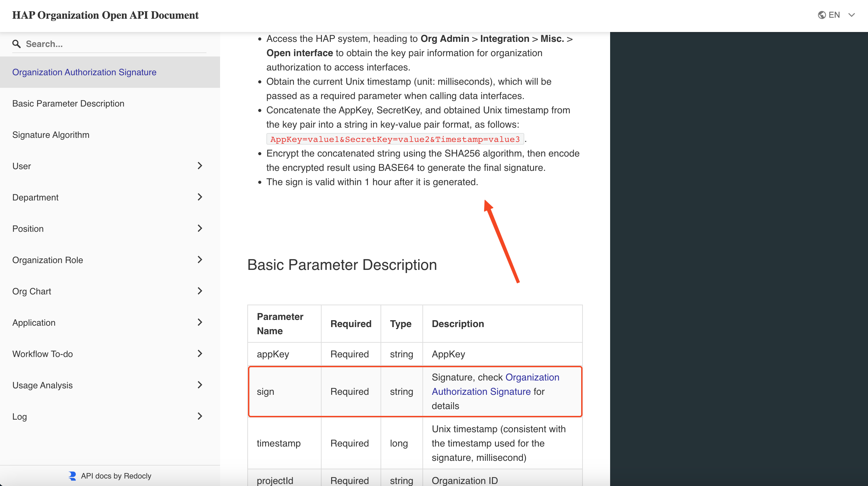The image size is (868, 486).
Task: Expand the Log section chevron
Action: click(x=200, y=416)
